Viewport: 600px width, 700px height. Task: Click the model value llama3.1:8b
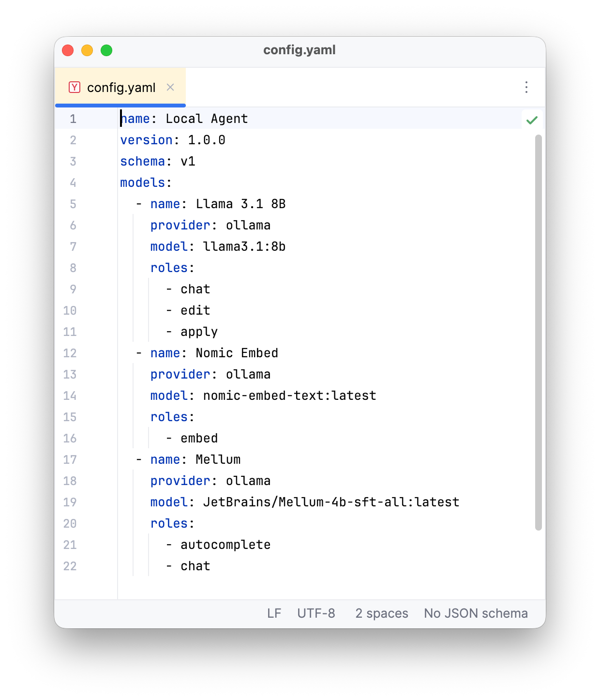[x=244, y=246]
